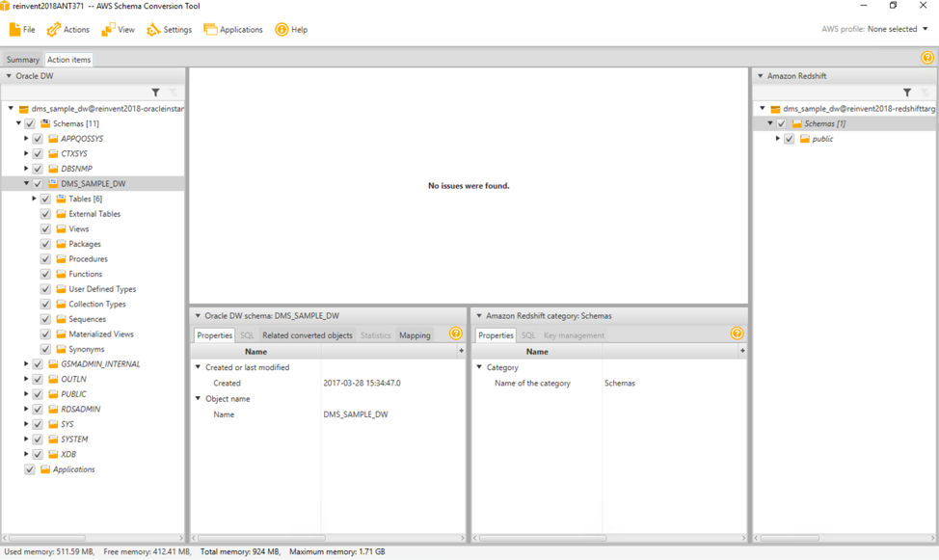Open the View menu
This screenshot has height=560, width=939.
[118, 29]
